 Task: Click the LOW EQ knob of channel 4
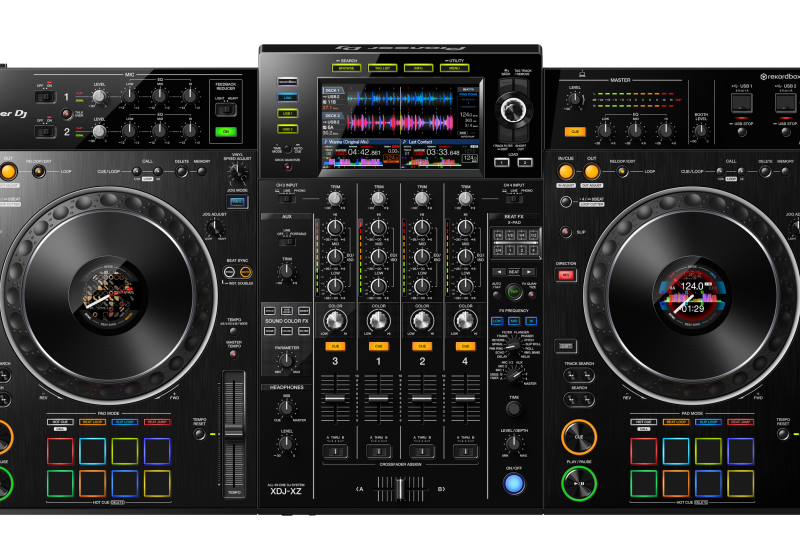click(465, 286)
